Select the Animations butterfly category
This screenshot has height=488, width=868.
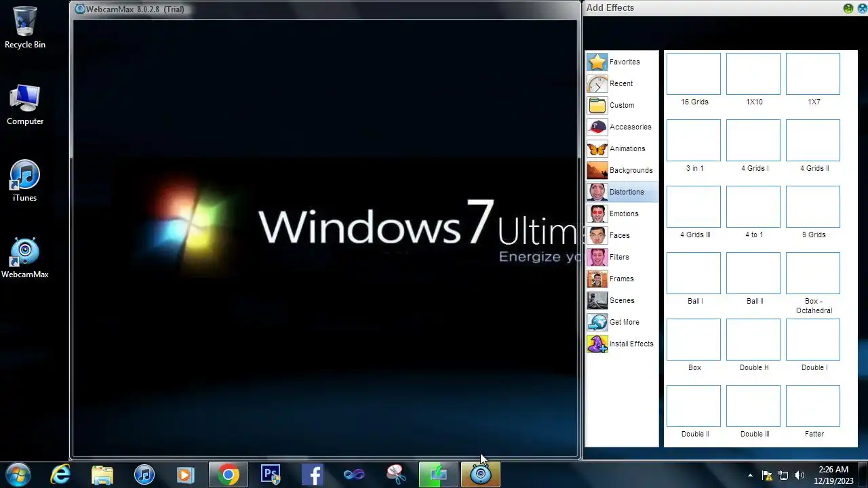[x=622, y=148]
